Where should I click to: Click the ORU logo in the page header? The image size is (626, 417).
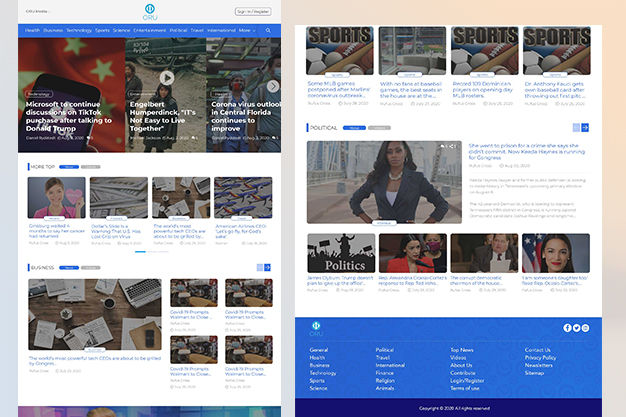coord(150,12)
